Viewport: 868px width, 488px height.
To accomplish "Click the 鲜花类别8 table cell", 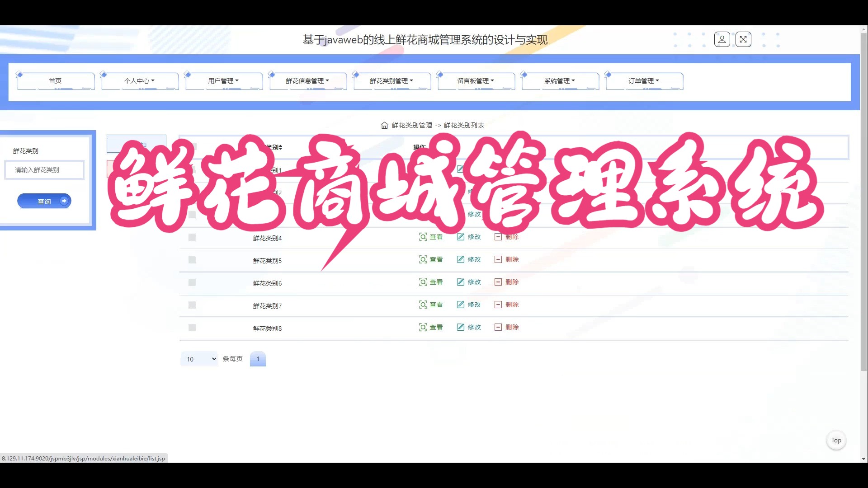I will [x=267, y=328].
